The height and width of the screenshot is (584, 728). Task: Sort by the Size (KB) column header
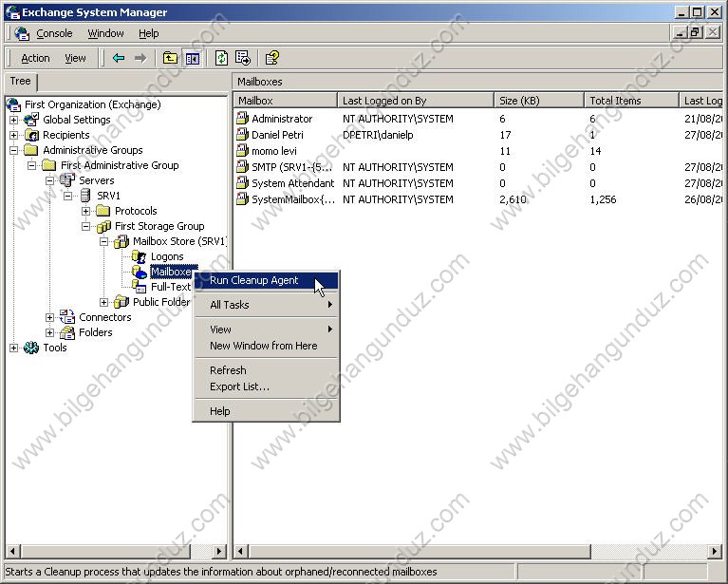tap(538, 100)
